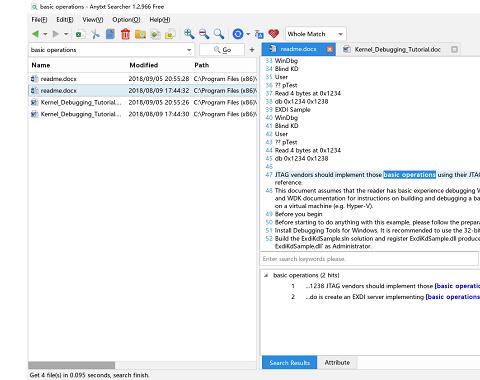This screenshot has width=480, height=380.
Task: Click the plus add search button
Action: coord(252,50)
